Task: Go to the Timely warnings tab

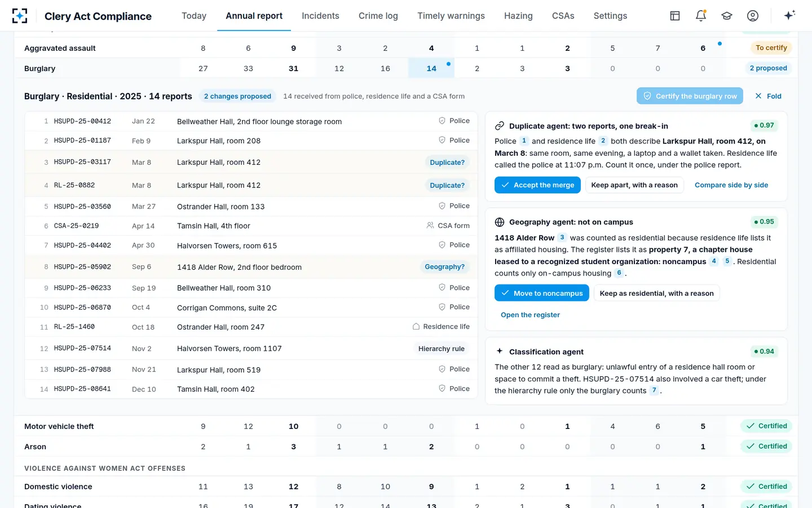Action: [451, 16]
